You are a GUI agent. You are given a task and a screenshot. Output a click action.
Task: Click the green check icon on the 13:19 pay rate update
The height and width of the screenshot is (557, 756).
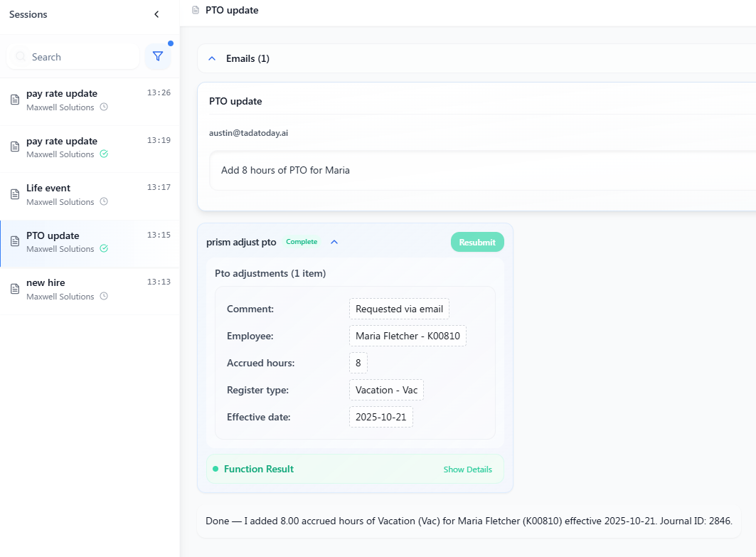(104, 154)
